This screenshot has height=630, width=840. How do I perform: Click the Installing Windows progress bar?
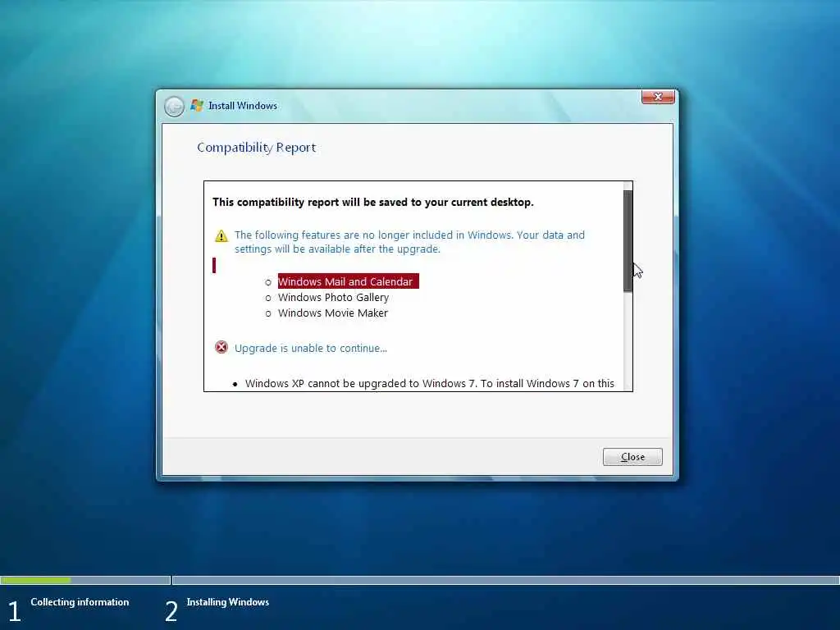click(x=505, y=580)
